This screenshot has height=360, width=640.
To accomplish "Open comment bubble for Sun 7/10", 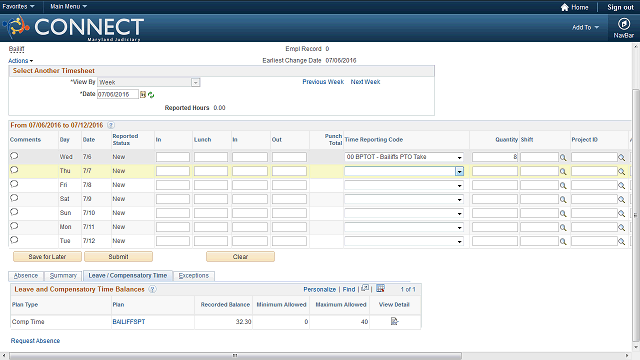I will (14, 212).
